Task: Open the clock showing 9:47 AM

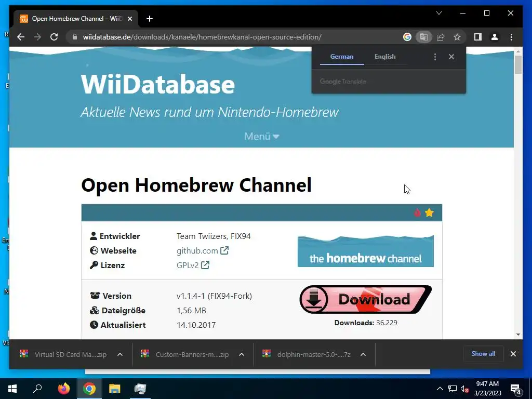Action: 487,389
